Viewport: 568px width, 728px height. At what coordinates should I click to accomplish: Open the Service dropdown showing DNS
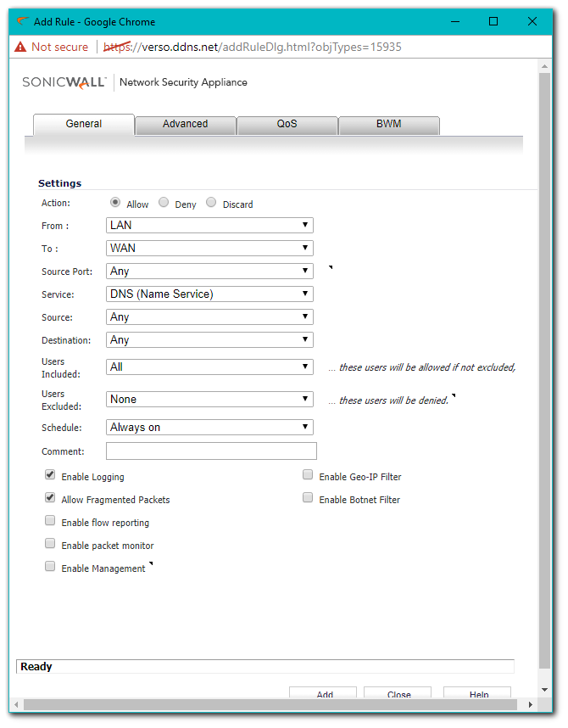209,294
